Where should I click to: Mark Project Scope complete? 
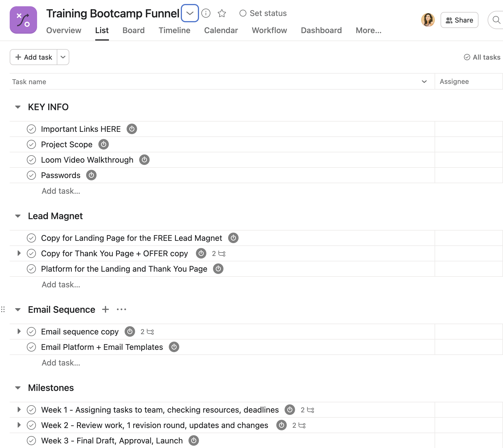31,144
